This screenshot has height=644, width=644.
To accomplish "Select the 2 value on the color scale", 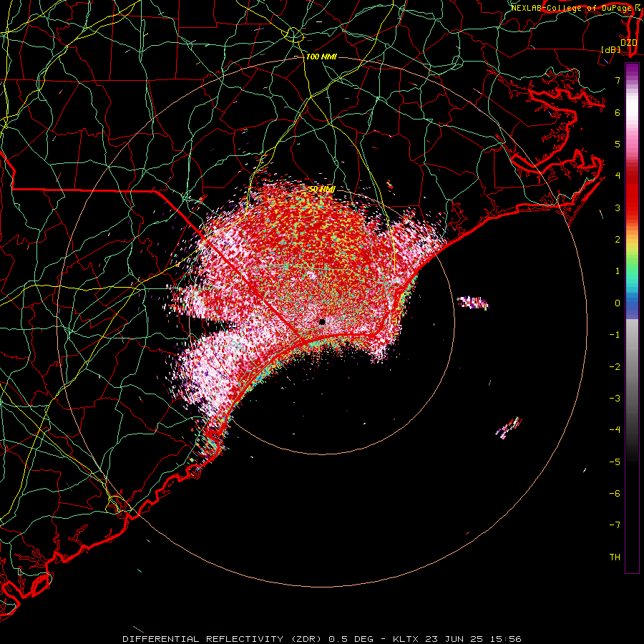I will (x=618, y=240).
